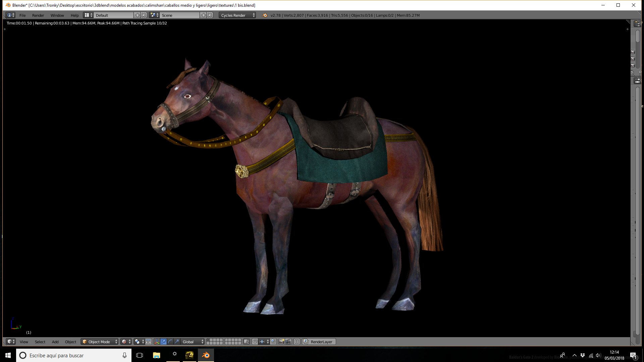The height and width of the screenshot is (362, 644).
Task: Expand the Cycles Render engine dropdown
Action: point(237,15)
